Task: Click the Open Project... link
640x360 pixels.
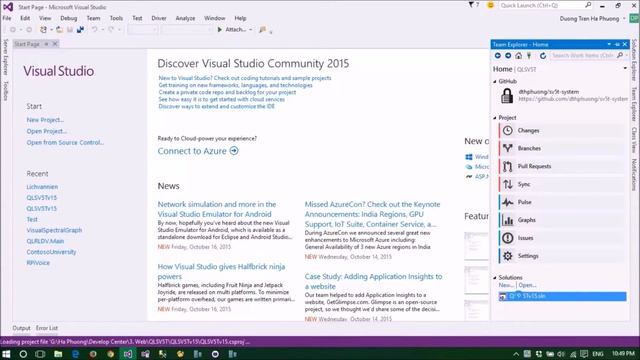Action: tap(47, 131)
